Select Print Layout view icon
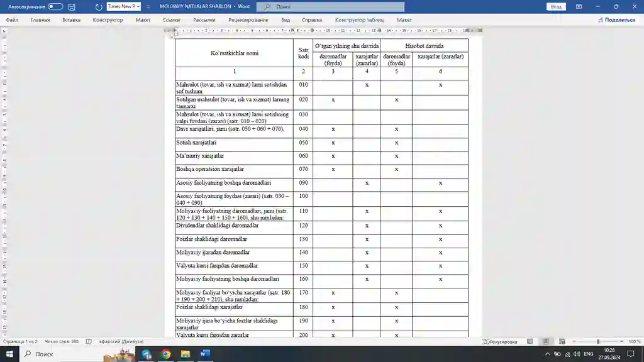This screenshot has width=644, height=362. click(x=545, y=341)
